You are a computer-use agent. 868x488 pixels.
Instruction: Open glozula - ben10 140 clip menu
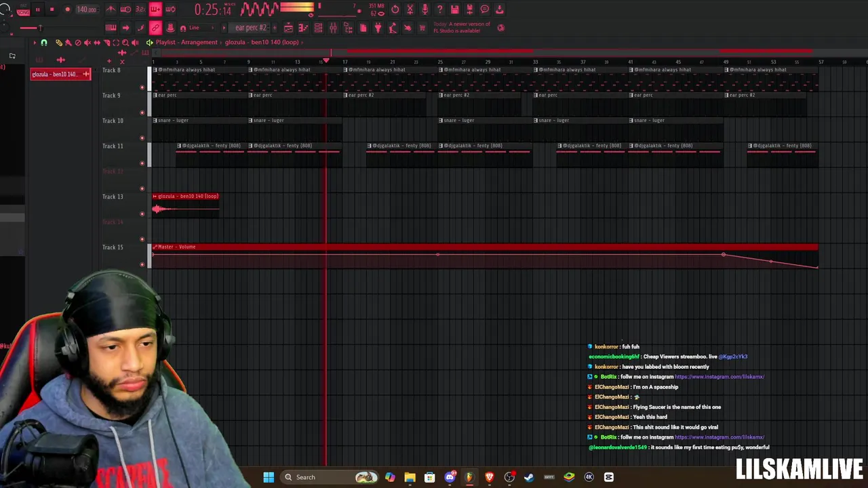(x=155, y=197)
